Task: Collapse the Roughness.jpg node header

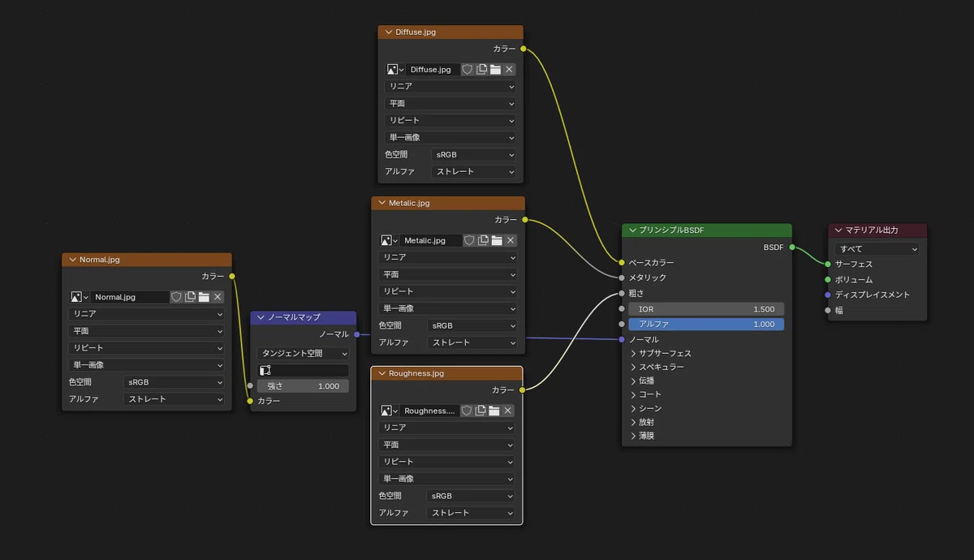Action: tap(381, 373)
